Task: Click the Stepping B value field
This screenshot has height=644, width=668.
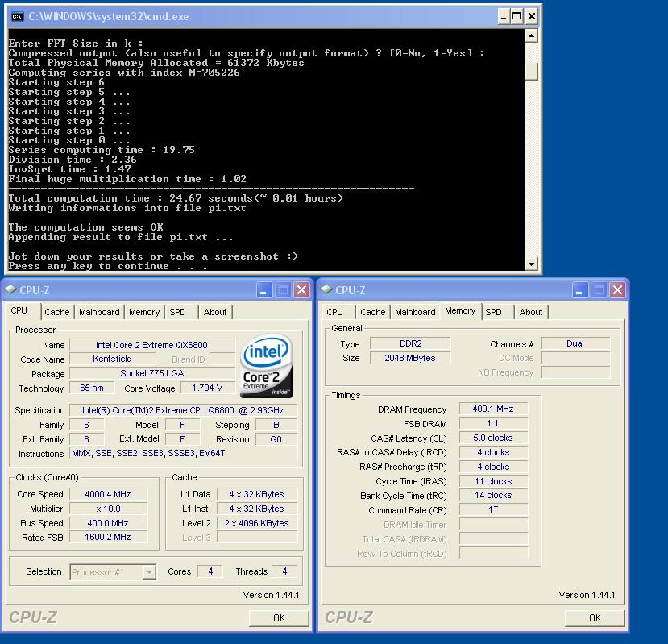Action: (x=276, y=426)
